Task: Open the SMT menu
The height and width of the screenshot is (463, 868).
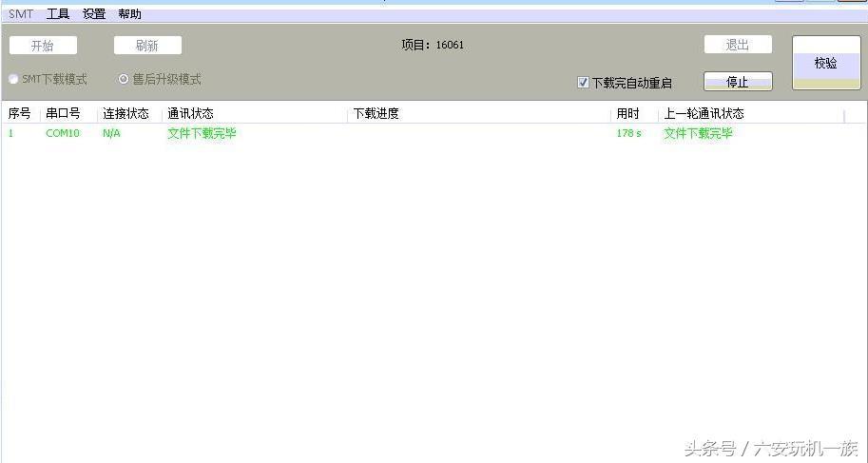Action: tap(20, 14)
